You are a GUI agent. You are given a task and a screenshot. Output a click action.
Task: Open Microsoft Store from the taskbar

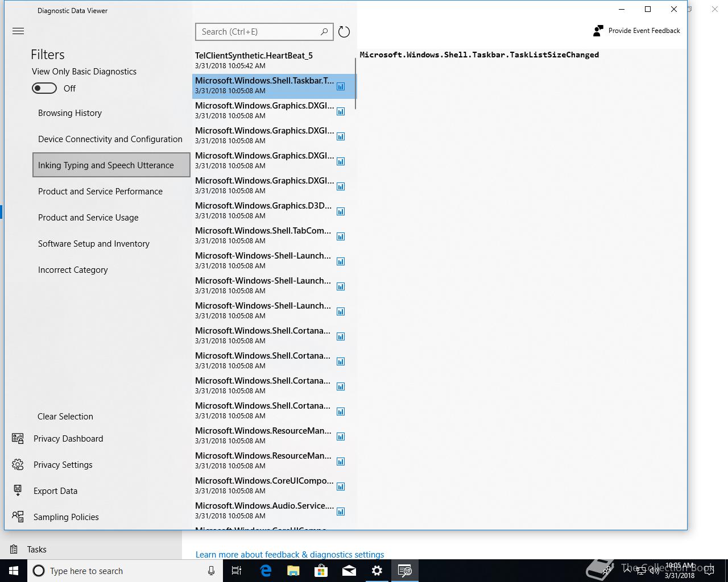(x=321, y=571)
